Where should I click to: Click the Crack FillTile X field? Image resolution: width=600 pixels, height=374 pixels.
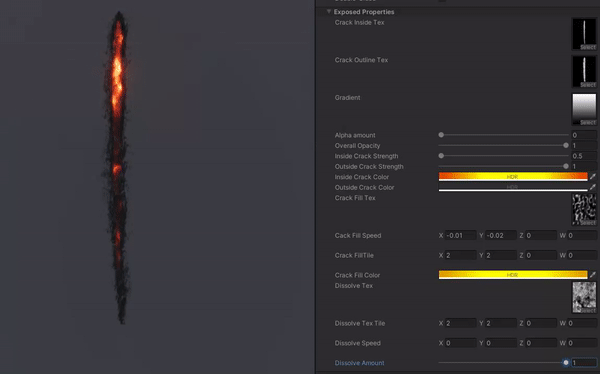[x=461, y=255]
